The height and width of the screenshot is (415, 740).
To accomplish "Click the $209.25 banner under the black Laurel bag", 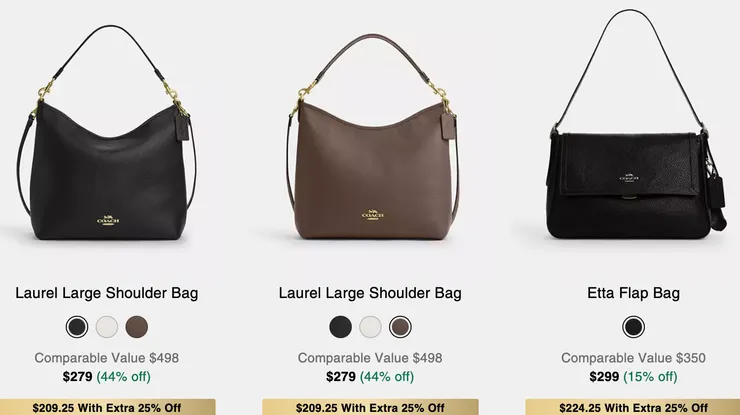I will 107,407.
